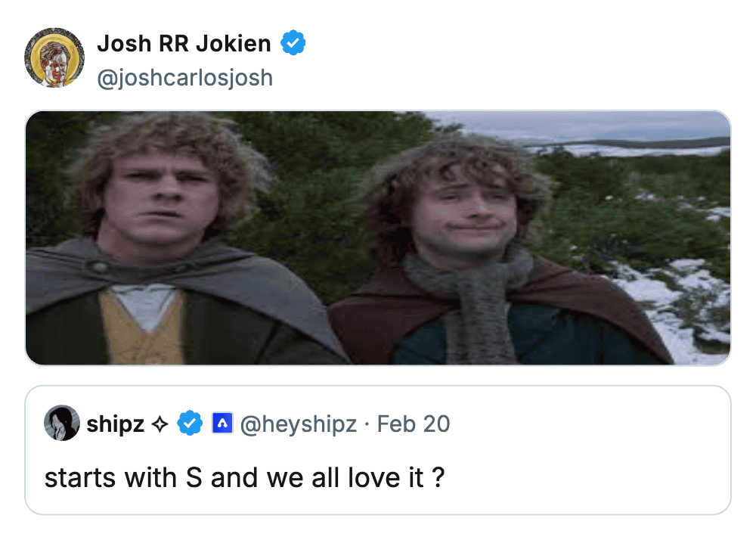Click the blue verified checkmark next to shipz
The image size is (756, 540).
coord(189,424)
